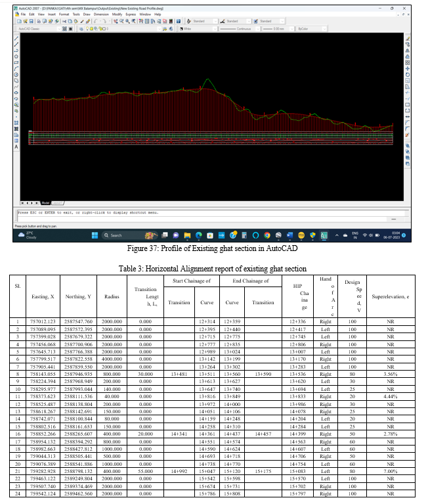Open the File menu in AutoCAD
Image resolution: width=428 pixels, height=504 pixels.
[x=23, y=14]
